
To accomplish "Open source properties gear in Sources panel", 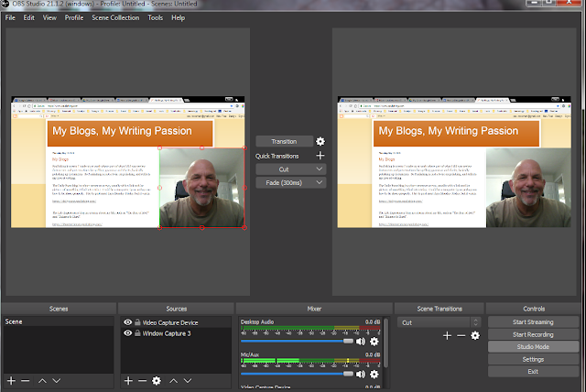I will click(157, 380).
